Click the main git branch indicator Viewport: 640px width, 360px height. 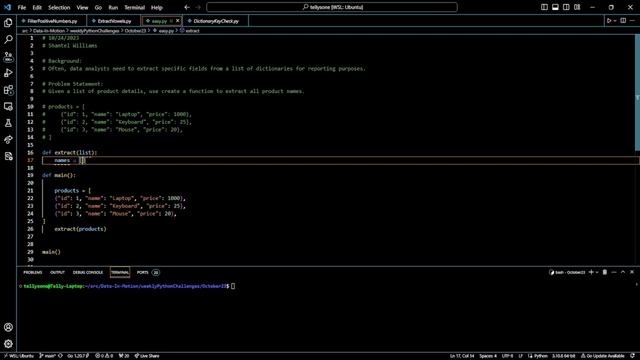click(48, 356)
